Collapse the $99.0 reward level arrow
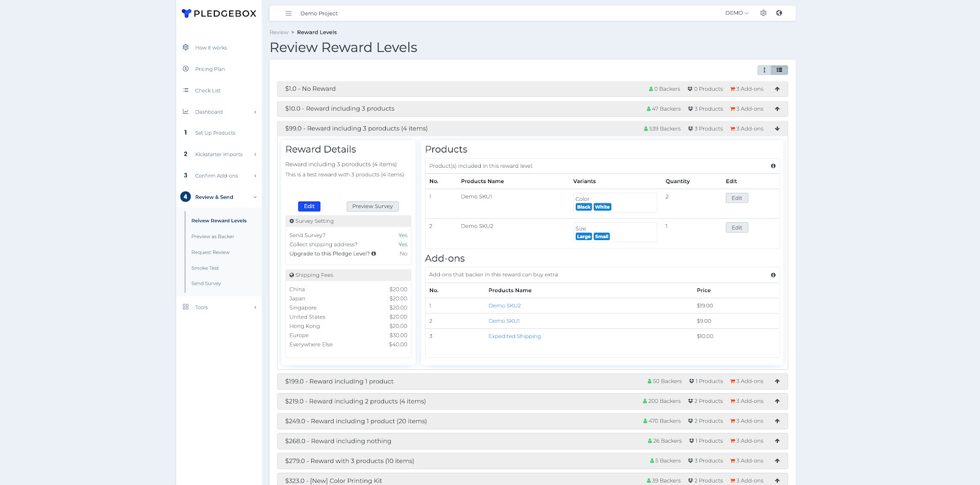 [x=777, y=129]
